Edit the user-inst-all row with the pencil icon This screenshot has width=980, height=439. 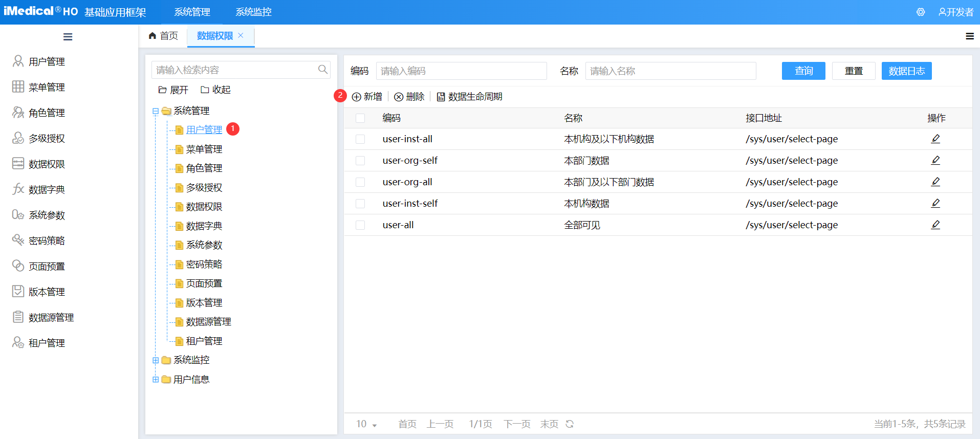point(935,139)
